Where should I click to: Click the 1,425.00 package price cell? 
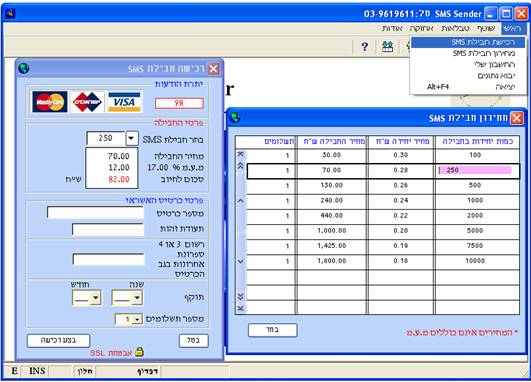(x=332, y=246)
